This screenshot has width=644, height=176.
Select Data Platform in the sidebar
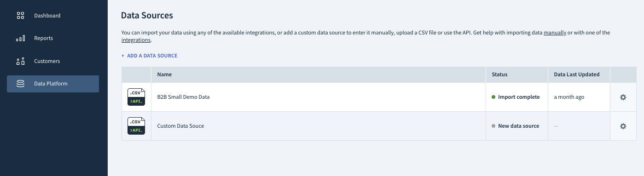click(x=53, y=84)
